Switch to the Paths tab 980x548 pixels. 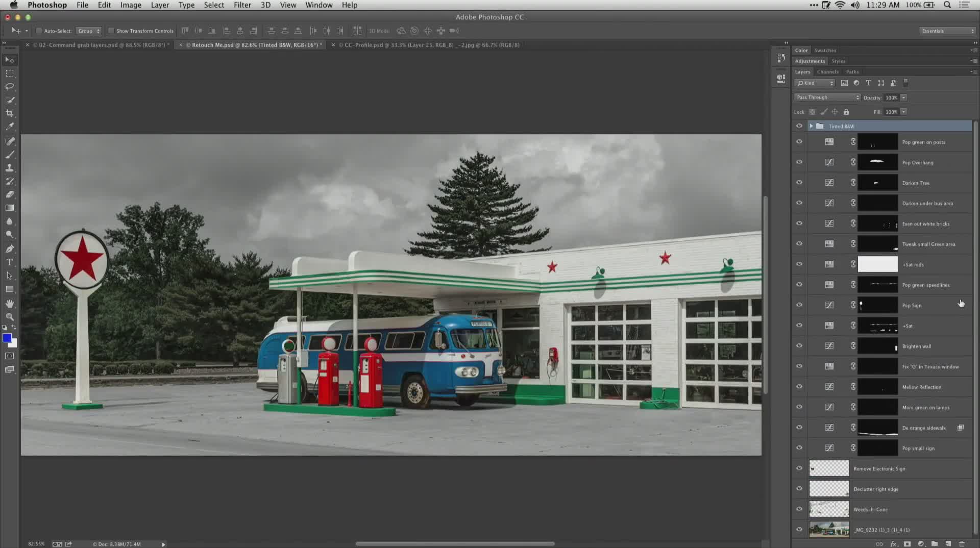tap(852, 72)
